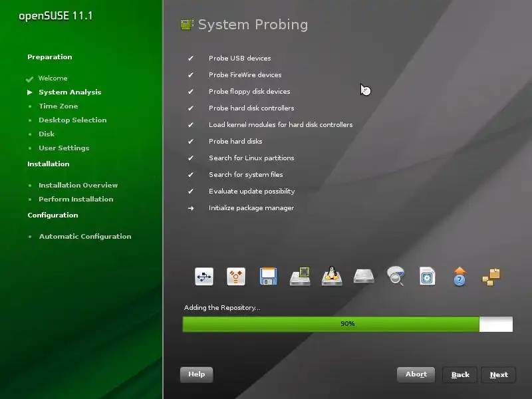Viewport: 532px width, 399px height.
Task: Click 'Initialize package manager' text
Action: (x=251, y=208)
